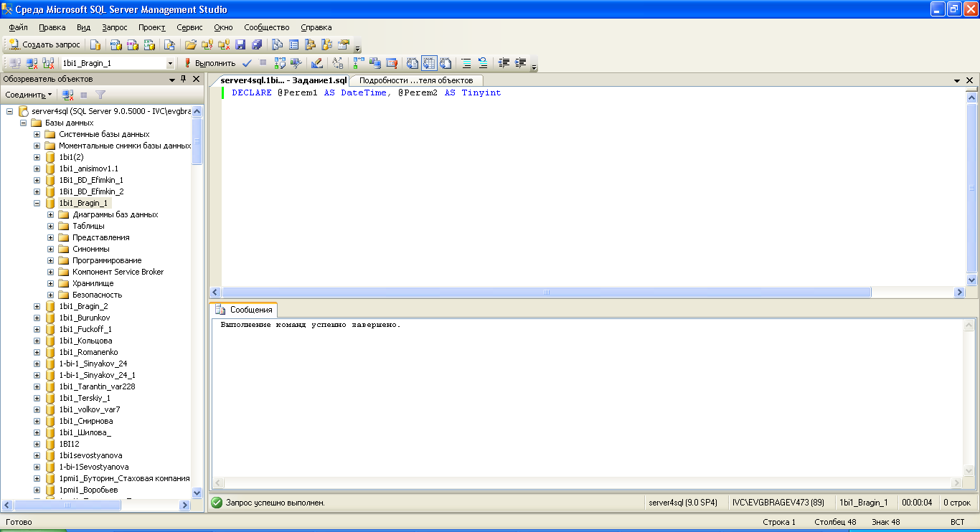
Task: Switch output to Results to File
Action: point(445,63)
